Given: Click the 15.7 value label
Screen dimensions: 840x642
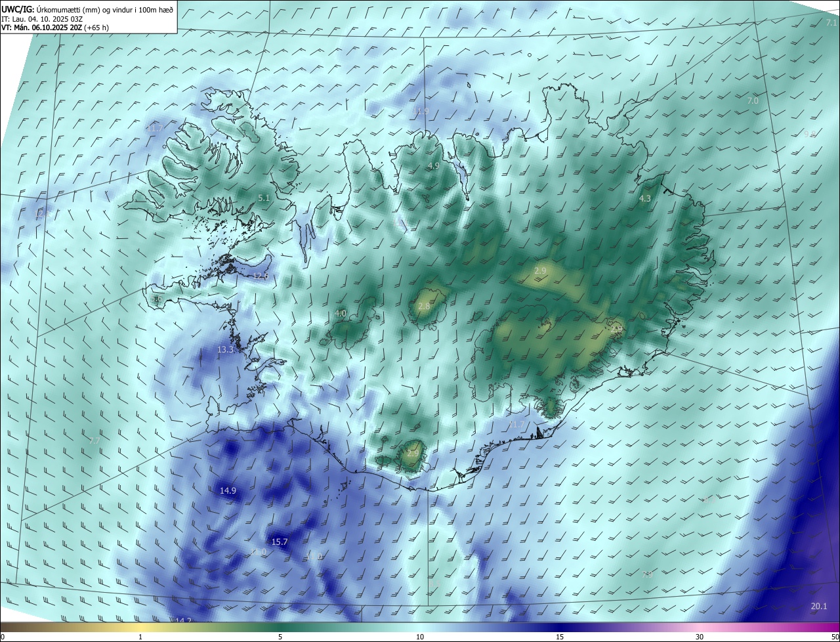Looking at the screenshot, I should coord(280,542).
